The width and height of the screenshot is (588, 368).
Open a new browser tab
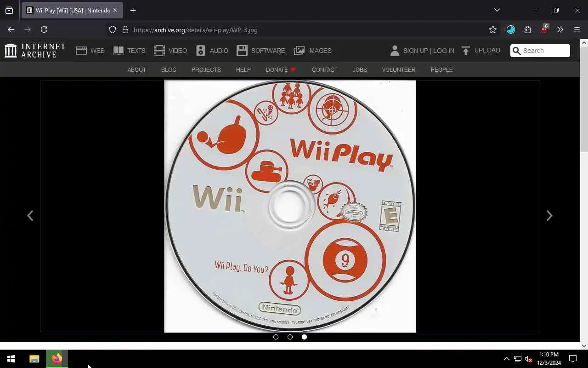(133, 10)
